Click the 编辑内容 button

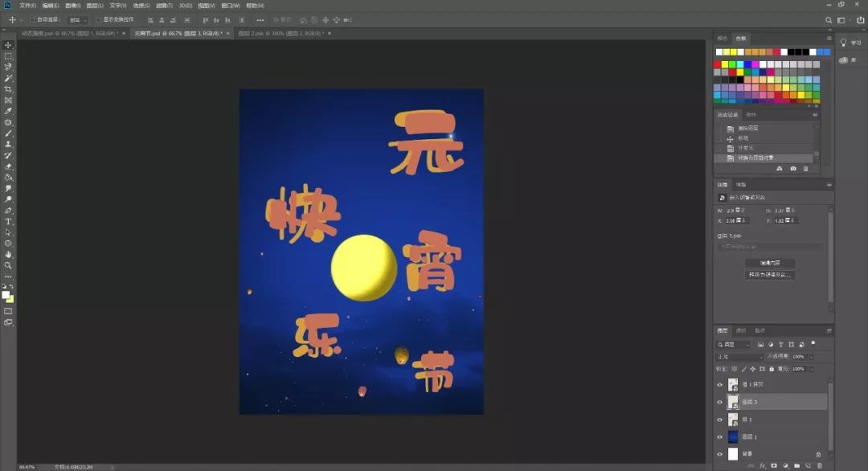click(769, 263)
